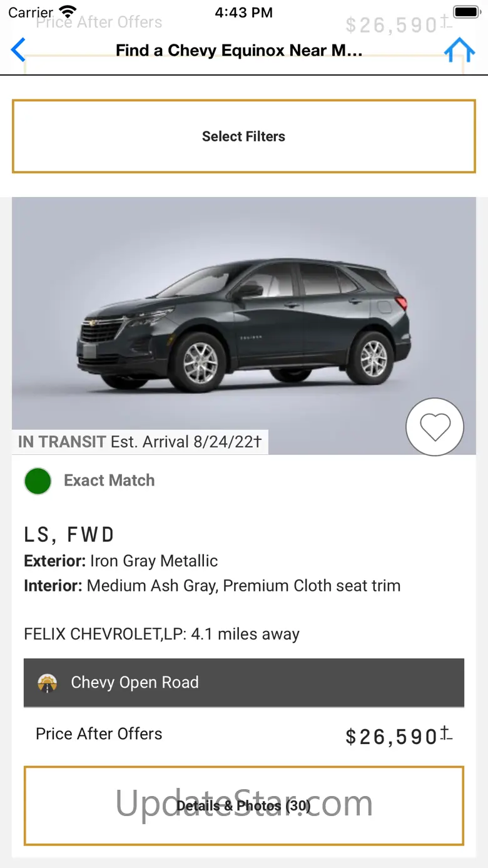The height and width of the screenshot is (868, 488).
Task: Go to home via house icon
Action: (x=459, y=50)
